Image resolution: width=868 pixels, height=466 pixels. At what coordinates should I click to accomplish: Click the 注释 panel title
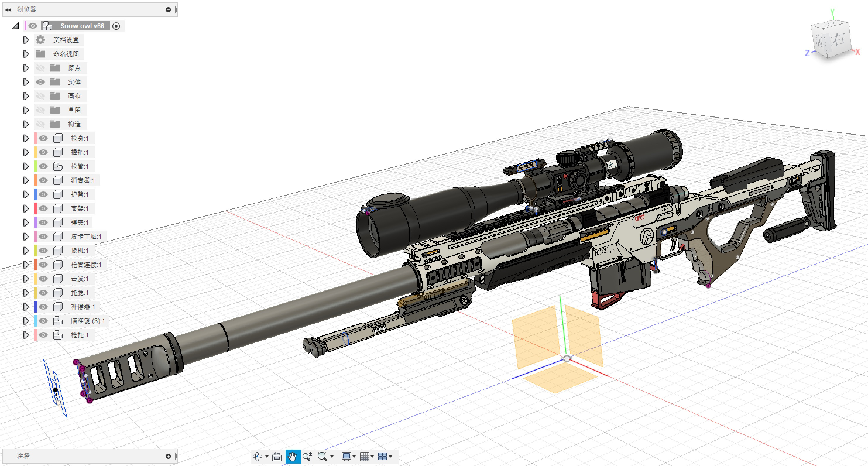(x=23, y=456)
